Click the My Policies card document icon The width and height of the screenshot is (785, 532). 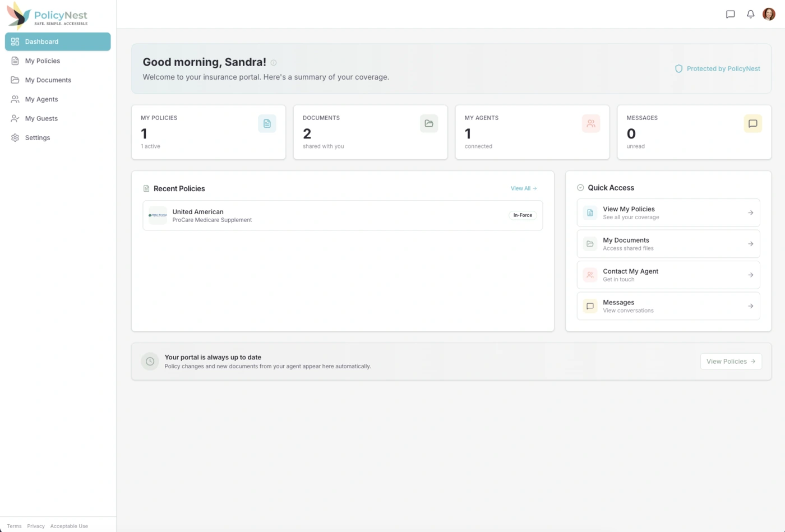point(267,123)
